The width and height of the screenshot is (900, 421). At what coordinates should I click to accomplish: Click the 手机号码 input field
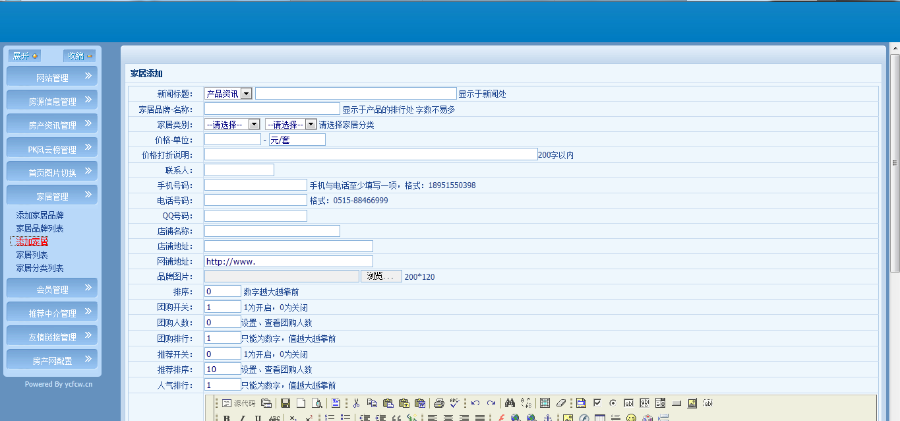(x=255, y=185)
